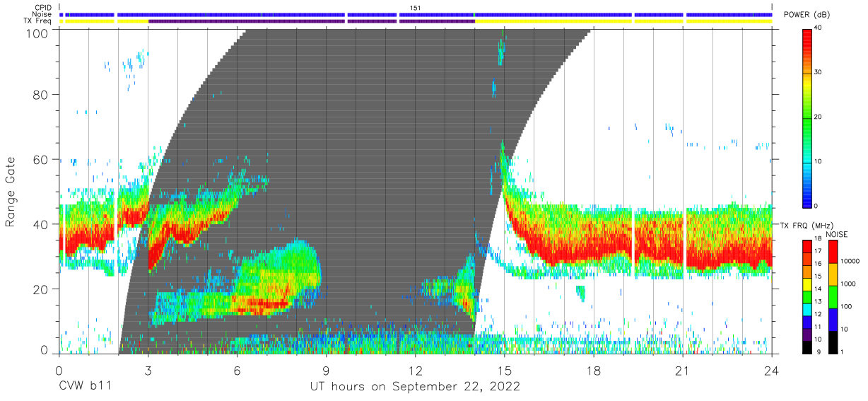Click the TX frequency color legend bar
Screen dimensions: 868x401
click(x=808, y=296)
